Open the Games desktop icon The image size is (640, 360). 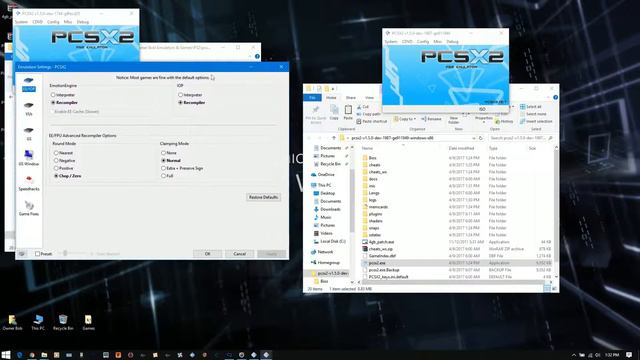pos(88,322)
